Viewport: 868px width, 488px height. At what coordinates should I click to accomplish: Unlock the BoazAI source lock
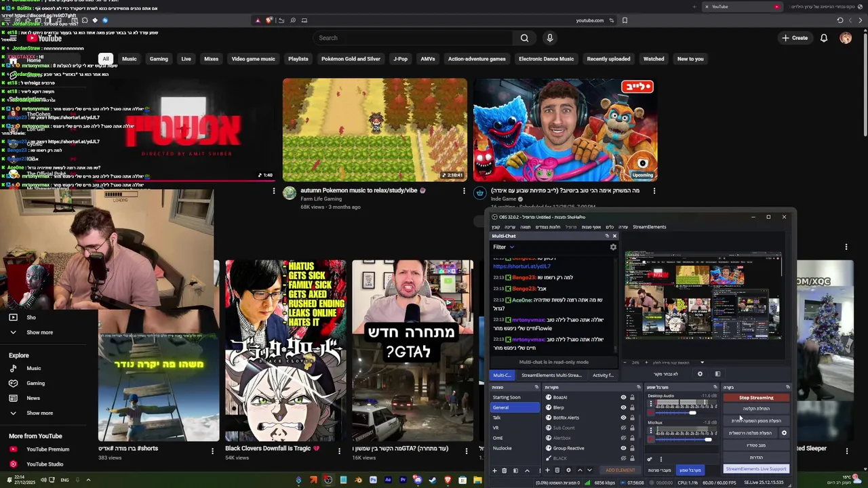[x=632, y=397]
